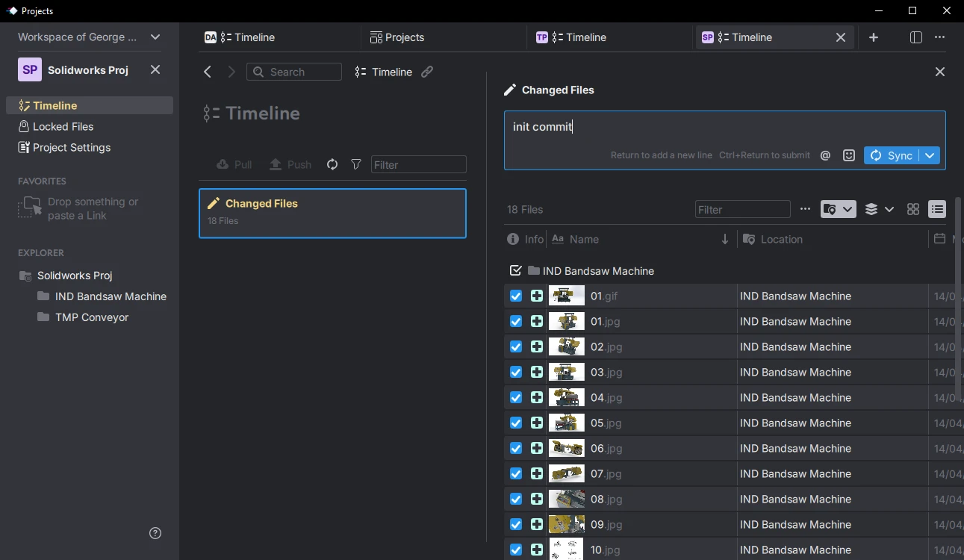
Task: Close the Solidworks Proj project
Action: tap(155, 69)
